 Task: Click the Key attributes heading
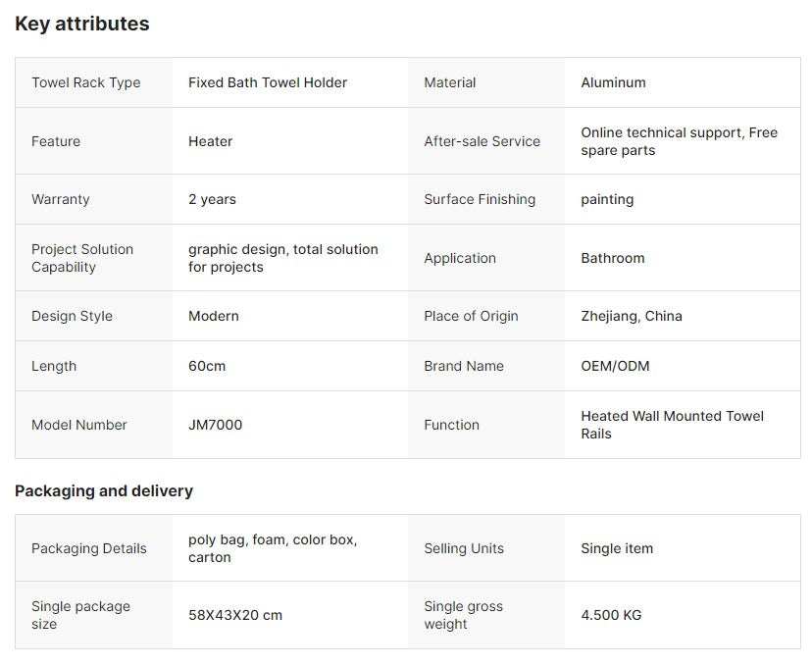click(81, 24)
